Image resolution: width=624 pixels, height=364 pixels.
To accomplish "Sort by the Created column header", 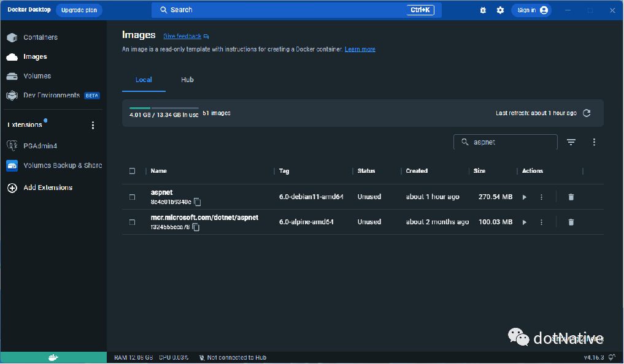I will pyautogui.click(x=417, y=171).
